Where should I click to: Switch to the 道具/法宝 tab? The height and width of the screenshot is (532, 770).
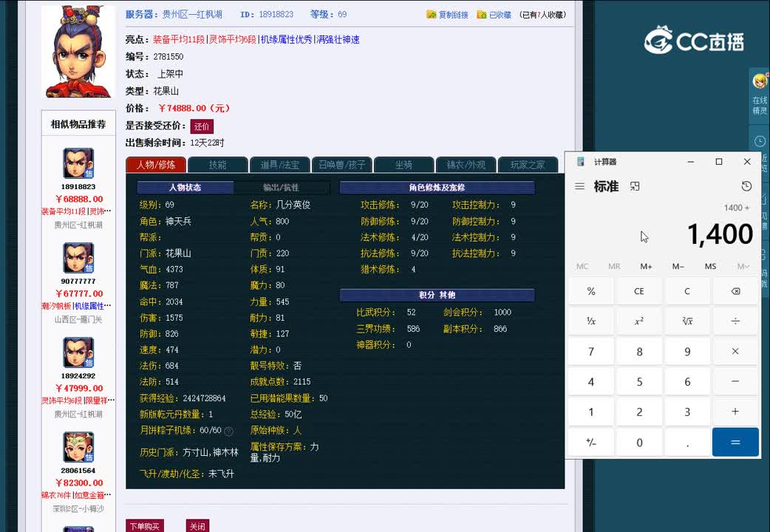point(279,165)
